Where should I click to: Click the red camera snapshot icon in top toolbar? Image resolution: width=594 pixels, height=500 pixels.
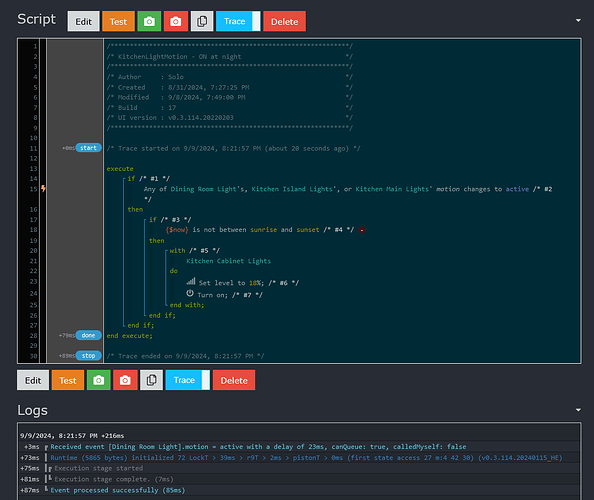pos(175,21)
